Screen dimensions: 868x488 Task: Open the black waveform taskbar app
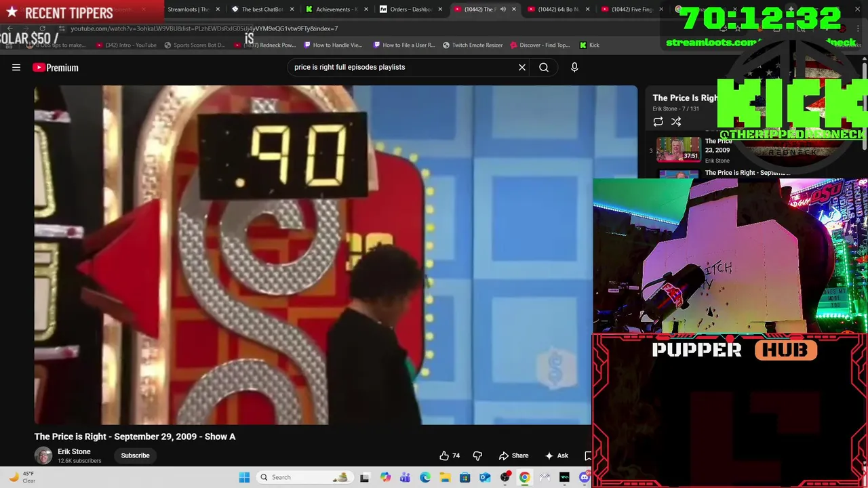click(x=564, y=477)
